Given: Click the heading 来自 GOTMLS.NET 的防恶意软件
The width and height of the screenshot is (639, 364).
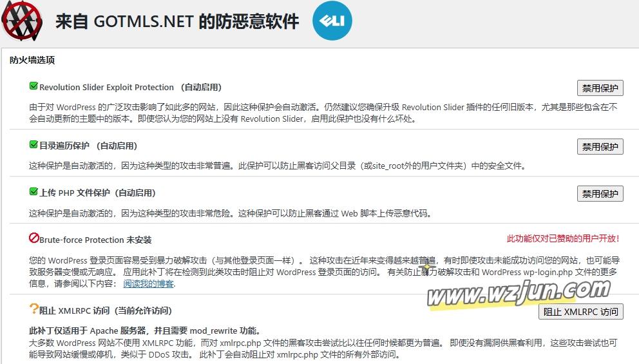Looking at the screenshot, I should [177, 21].
